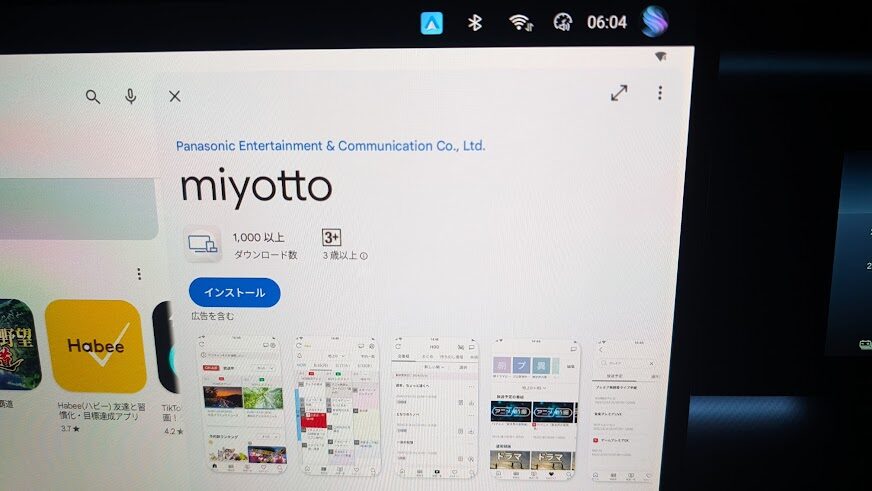
Task: Click the blue navigation arrow status icon
Action: click(431, 22)
